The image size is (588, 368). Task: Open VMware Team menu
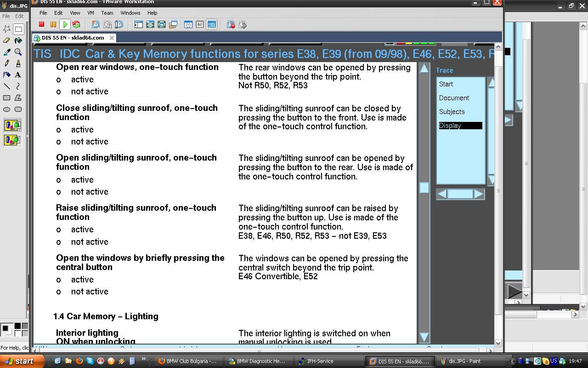click(x=107, y=13)
